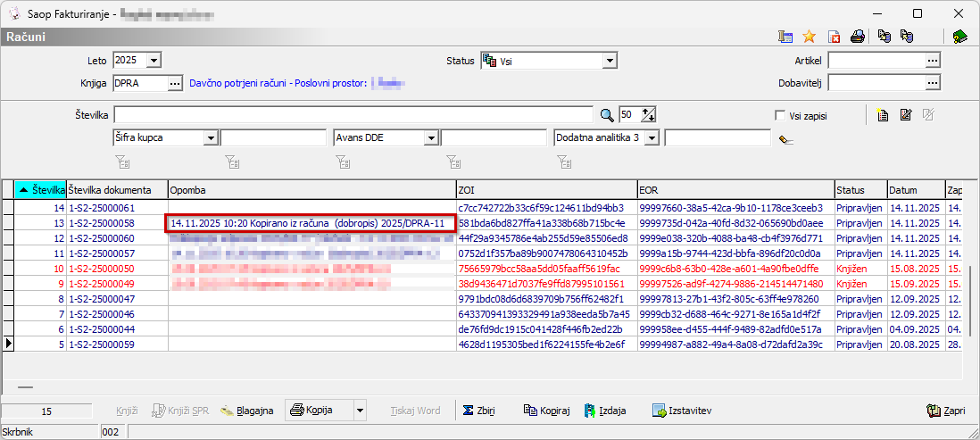The height and width of the screenshot is (440, 980).
Task: Click funnel filter icon under Šifra kupca value field
Action: click(x=232, y=162)
